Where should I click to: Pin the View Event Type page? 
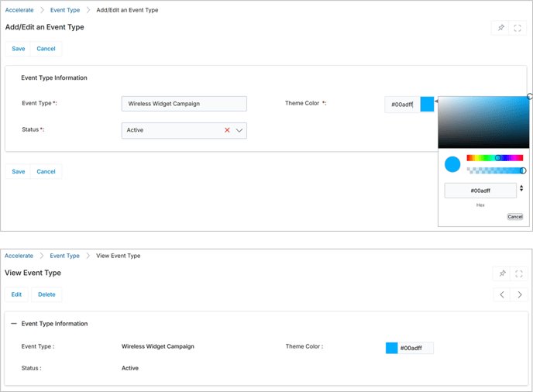502,273
